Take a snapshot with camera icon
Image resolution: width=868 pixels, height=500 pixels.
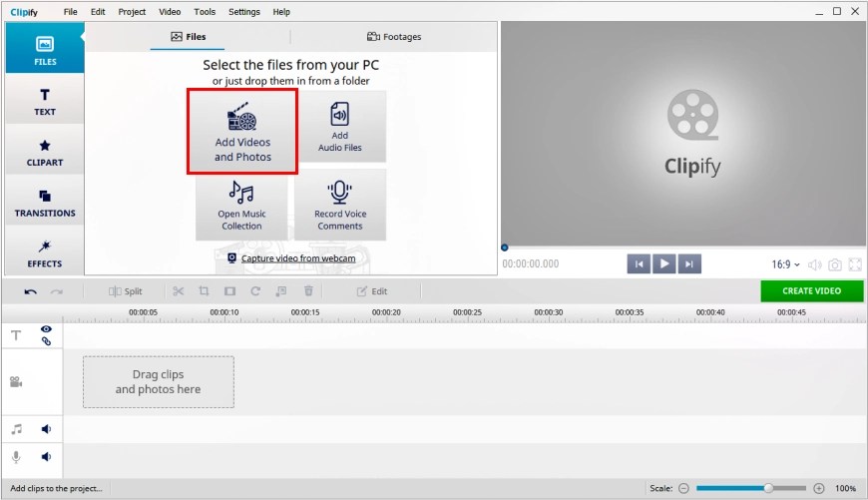(x=835, y=264)
